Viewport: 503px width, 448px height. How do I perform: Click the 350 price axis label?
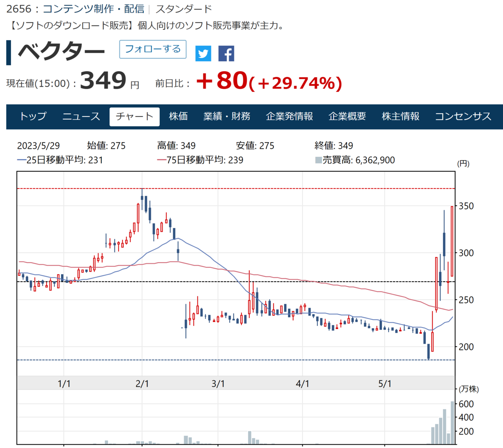[x=466, y=206]
